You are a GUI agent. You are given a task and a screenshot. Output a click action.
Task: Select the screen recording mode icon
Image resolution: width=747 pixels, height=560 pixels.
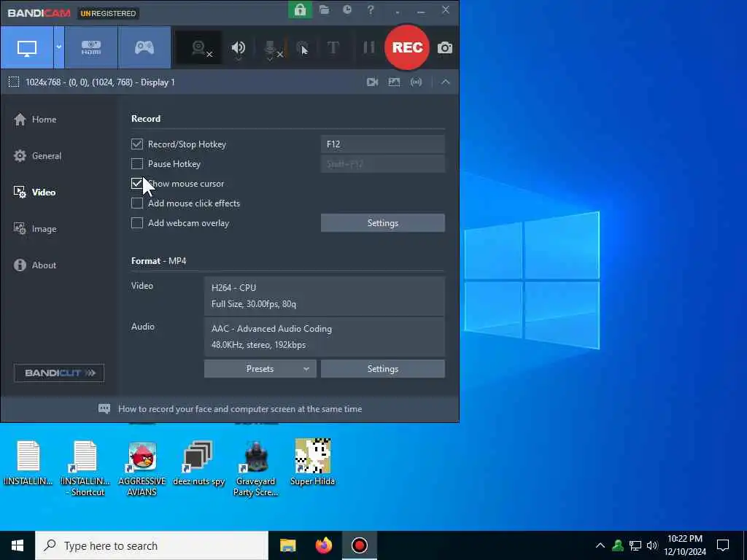pos(27,47)
